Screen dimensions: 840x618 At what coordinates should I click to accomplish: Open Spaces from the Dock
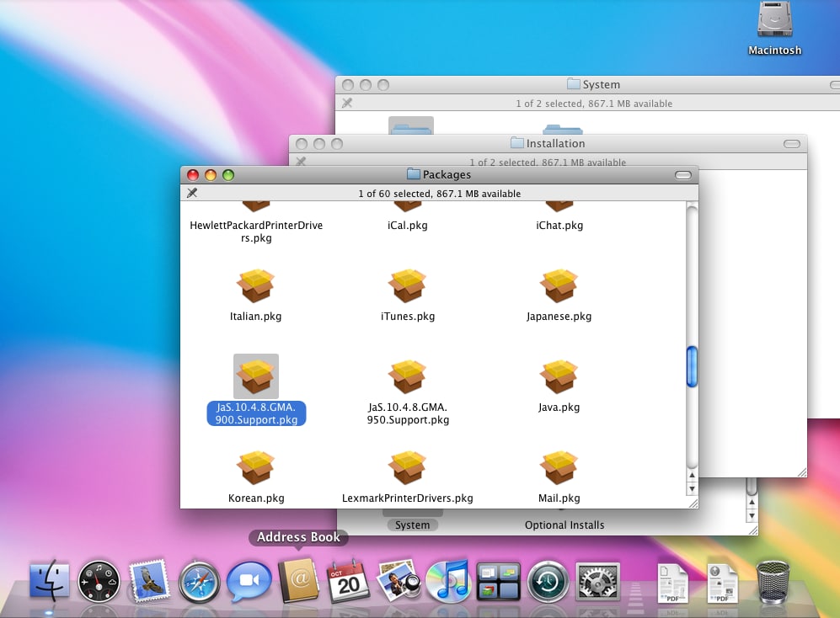tap(498, 582)
